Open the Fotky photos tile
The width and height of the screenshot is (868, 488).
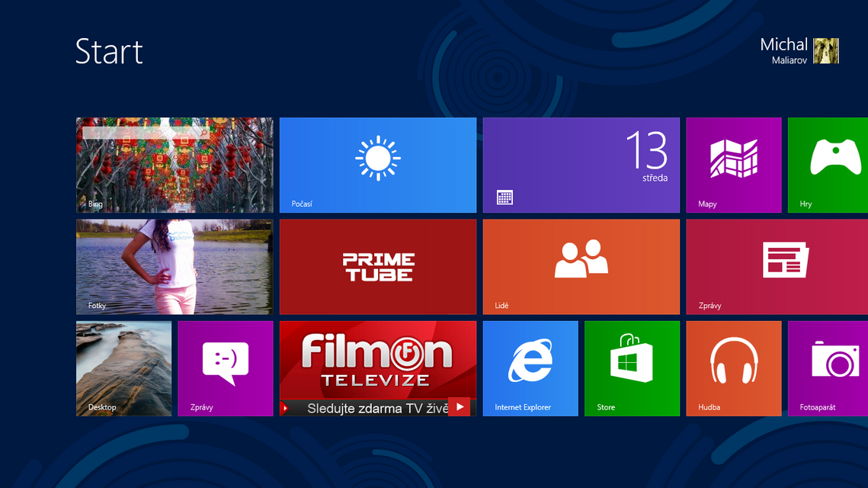[174, 266]
